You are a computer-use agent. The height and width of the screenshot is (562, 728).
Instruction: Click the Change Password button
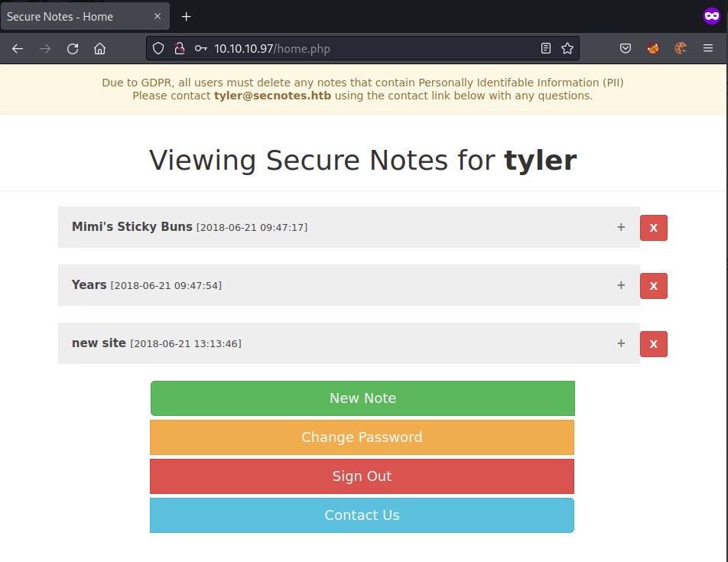(362, 437)
